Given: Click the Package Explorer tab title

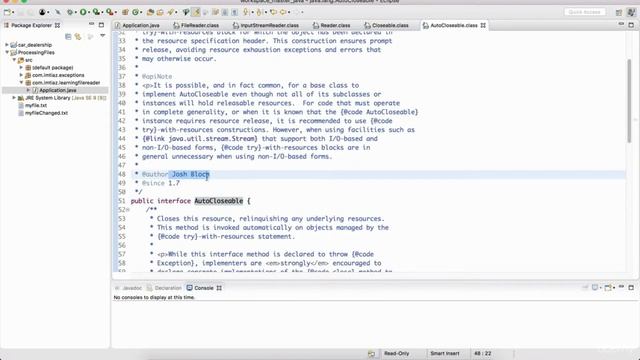Looking at the screenshot, I should [x=31, y=25].
